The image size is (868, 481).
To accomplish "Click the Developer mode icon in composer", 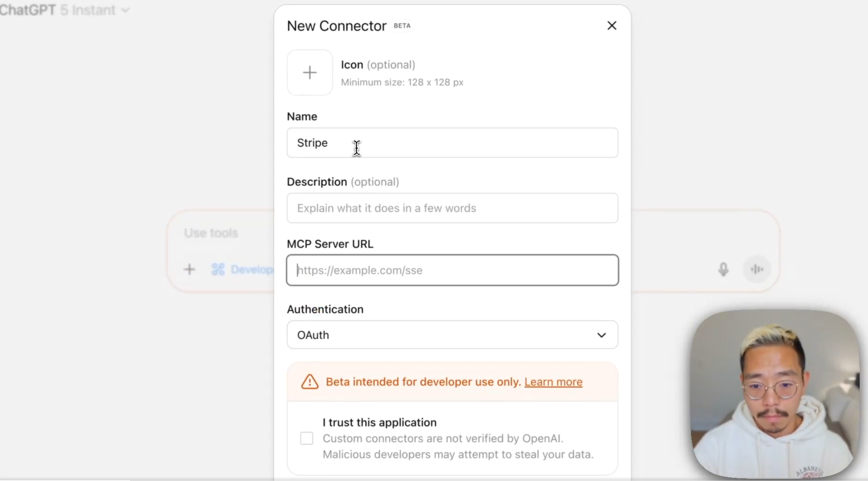I will pos(218,269).
